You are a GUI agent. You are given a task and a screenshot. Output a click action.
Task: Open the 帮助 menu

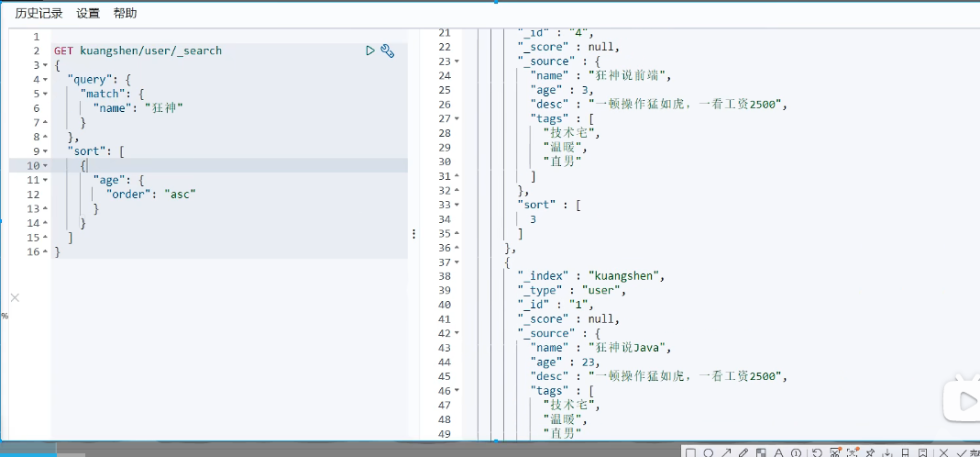point(125,13)
